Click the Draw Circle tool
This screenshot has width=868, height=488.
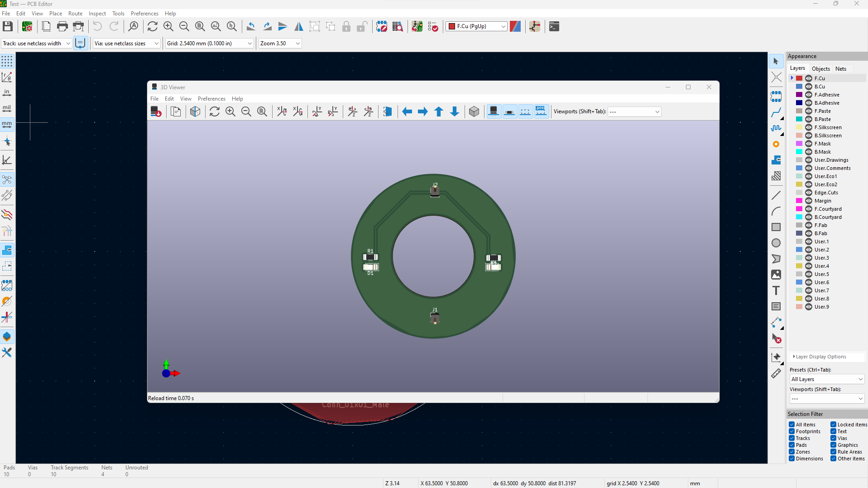[776, 243]
